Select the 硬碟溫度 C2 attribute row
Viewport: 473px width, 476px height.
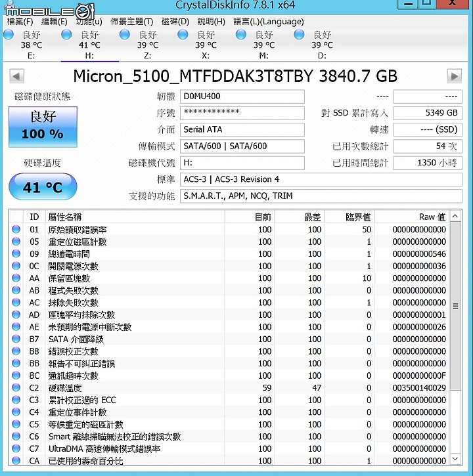229,387
